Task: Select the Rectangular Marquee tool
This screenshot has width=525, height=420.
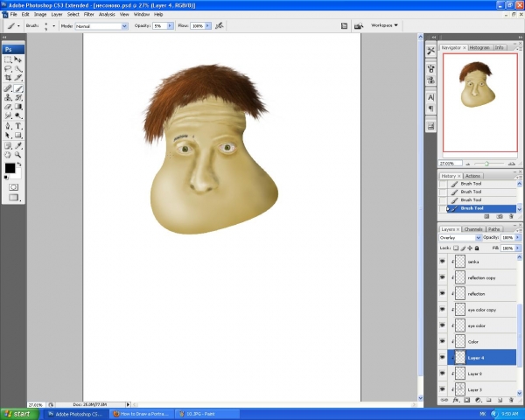Action: [8, 59]
